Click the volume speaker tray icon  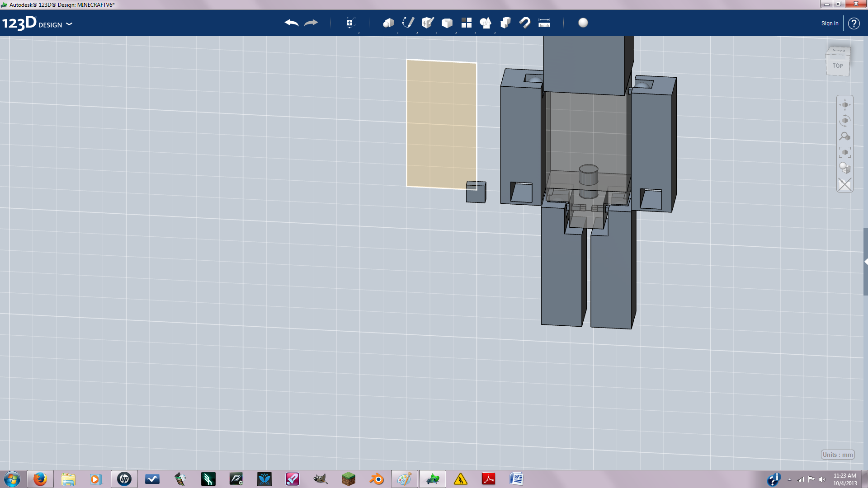822,479
